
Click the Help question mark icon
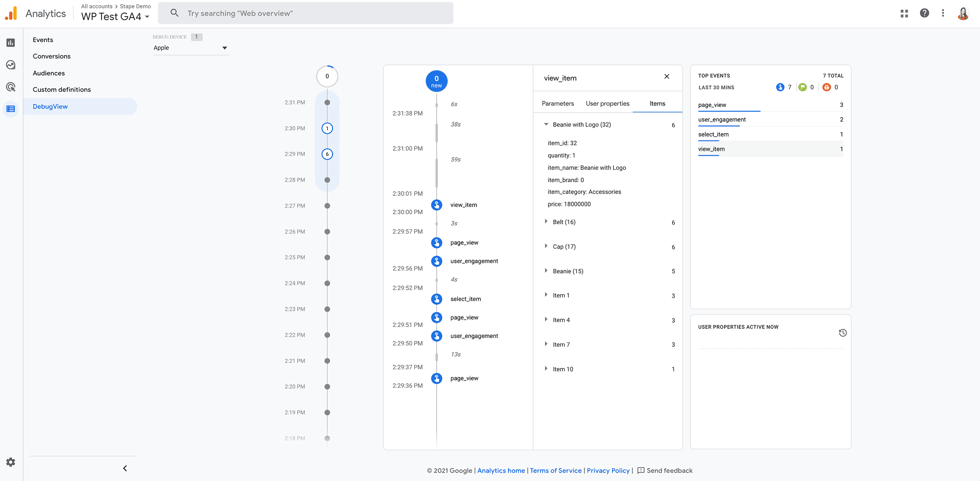pos(924,13)
